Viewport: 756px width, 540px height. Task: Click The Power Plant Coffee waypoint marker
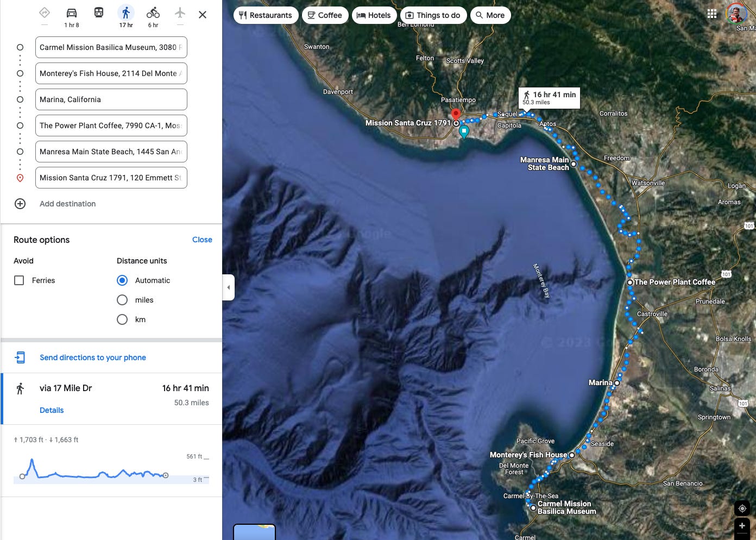[x=630, y=282]
